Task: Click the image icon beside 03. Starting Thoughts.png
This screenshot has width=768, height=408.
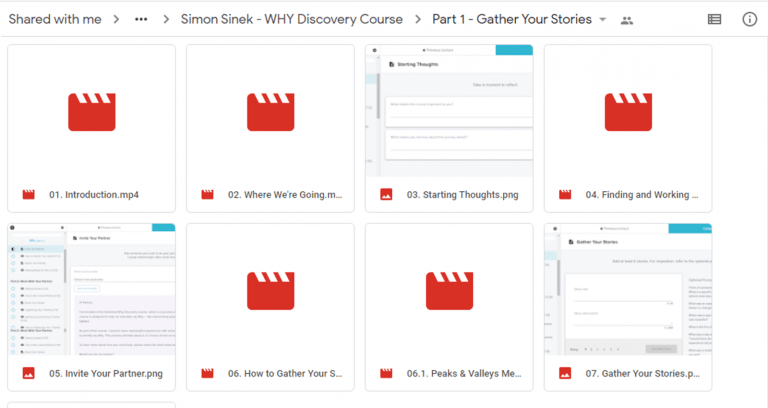Action: [x=386, y=194]
